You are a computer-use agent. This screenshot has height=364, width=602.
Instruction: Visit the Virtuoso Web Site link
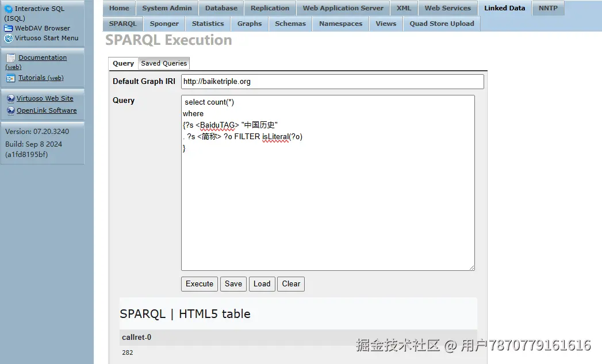click(45, 98)
